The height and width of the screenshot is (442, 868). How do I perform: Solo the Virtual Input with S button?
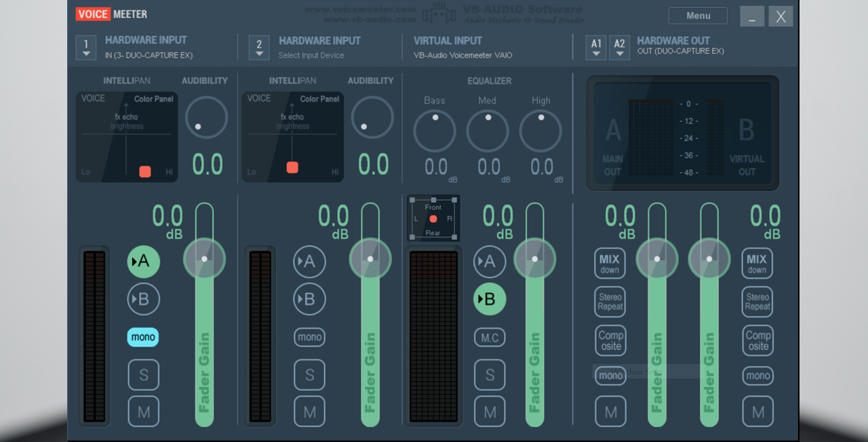pyautogui.click(x=490, y=375)
